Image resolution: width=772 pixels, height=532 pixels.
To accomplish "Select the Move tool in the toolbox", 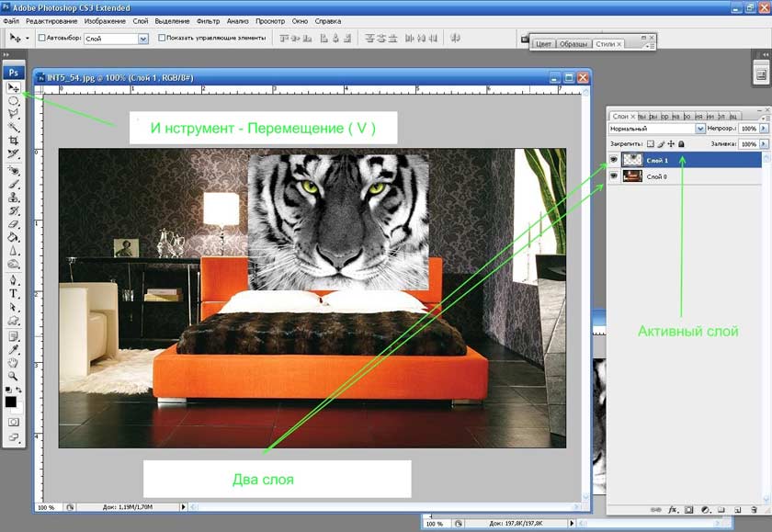I will point(14,87).
